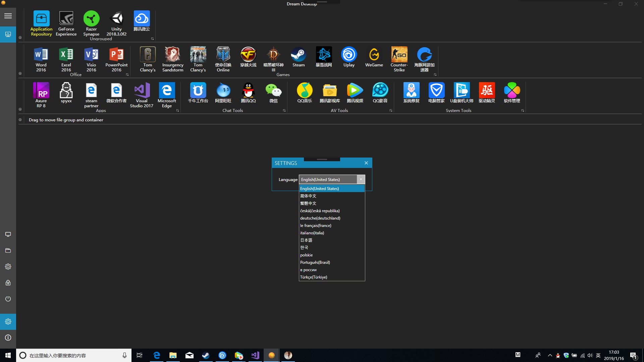
Task: Choose Português(Brasil) language
Action: click(x=332, y=262)
